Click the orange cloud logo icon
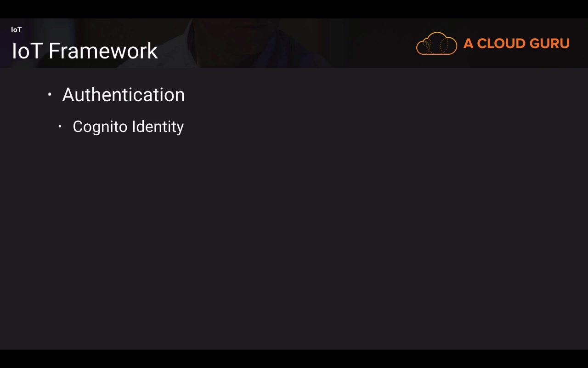 tap(436, 43)
